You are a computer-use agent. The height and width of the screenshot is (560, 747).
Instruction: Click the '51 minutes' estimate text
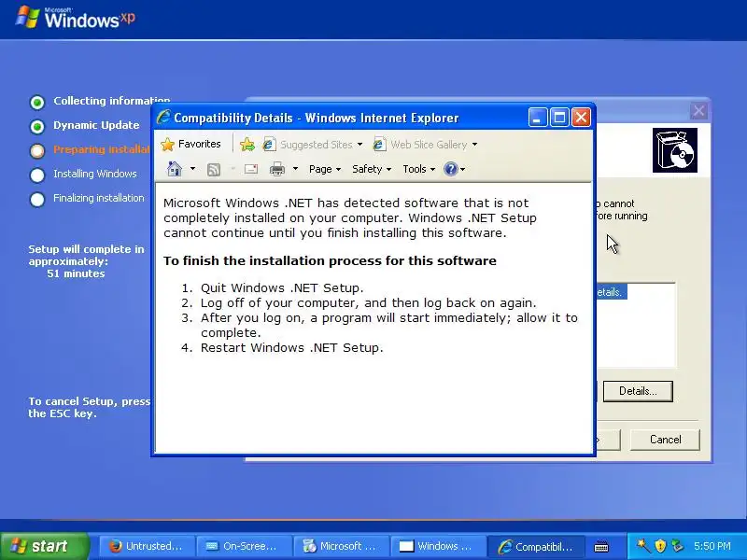click(76, 273)
